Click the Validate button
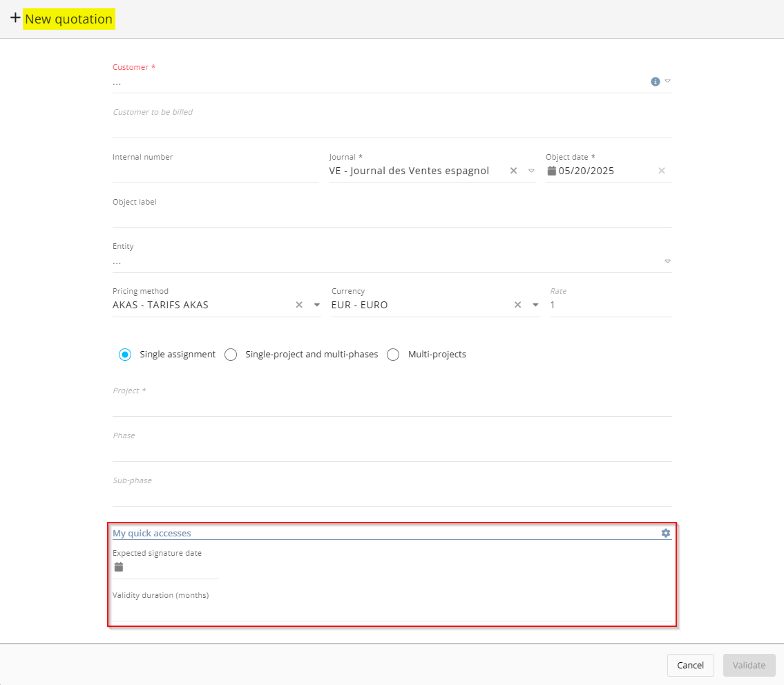Image resolution: width=784 pixels, height=685 pixels. point(749,665)
